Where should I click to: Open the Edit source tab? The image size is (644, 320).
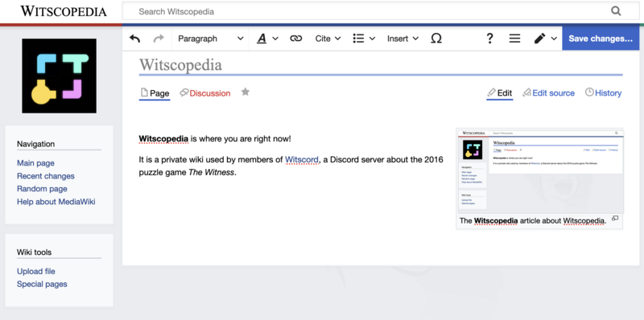(x=548, y=93)
